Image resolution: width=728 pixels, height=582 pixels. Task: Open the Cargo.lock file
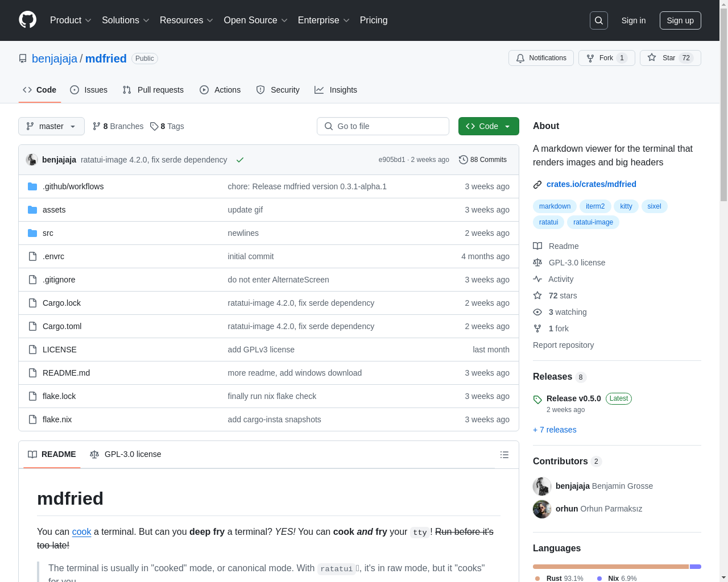point(61,303)
